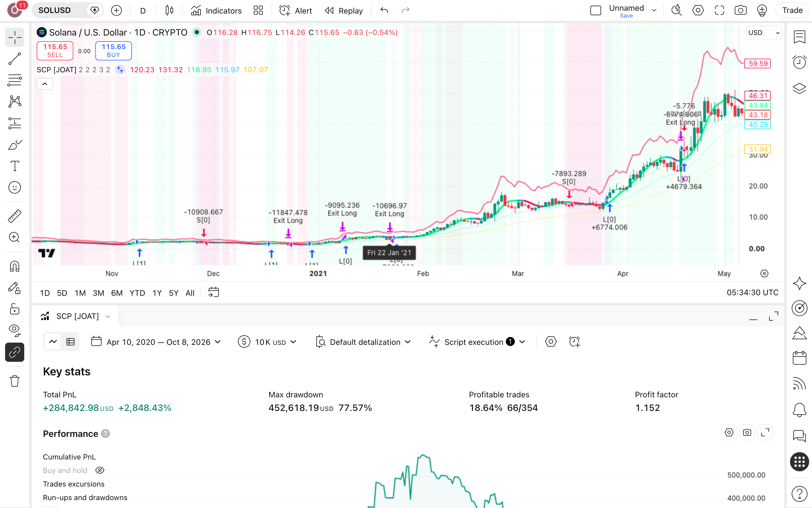This screenshot has height=508, width=812.
Task: Open go to date calendar icon
Action: point(213,292)
